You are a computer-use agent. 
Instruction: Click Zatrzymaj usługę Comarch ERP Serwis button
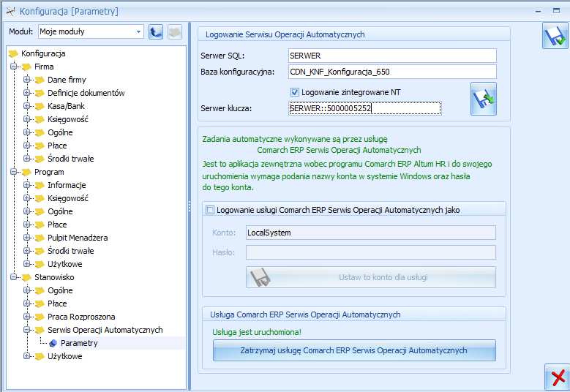point(354,350)
